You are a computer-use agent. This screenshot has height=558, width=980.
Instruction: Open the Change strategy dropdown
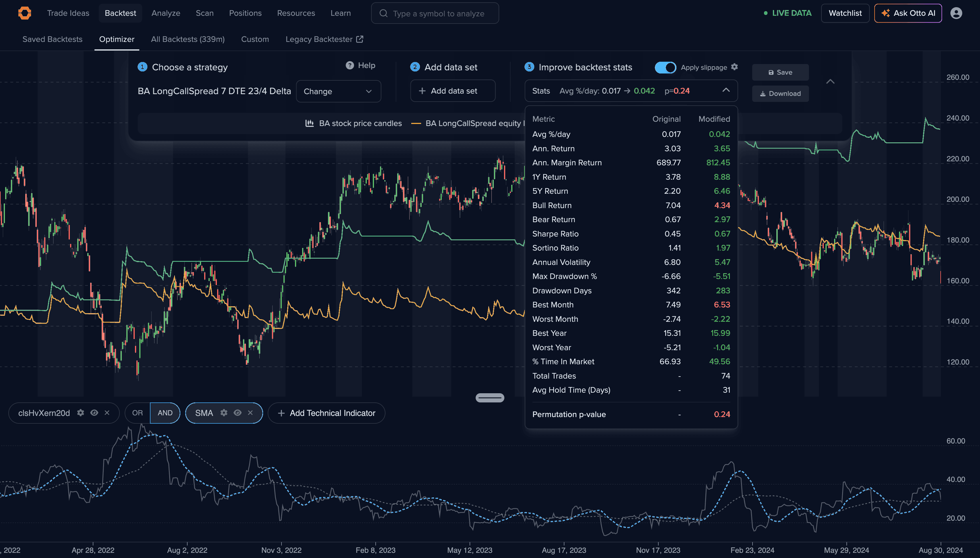coord(338,91)
